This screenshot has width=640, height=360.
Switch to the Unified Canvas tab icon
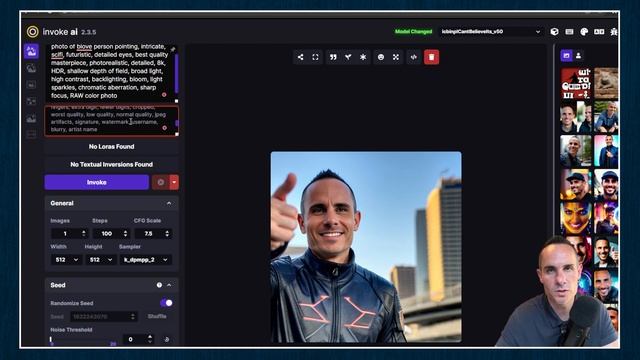[x=31, y=85]
